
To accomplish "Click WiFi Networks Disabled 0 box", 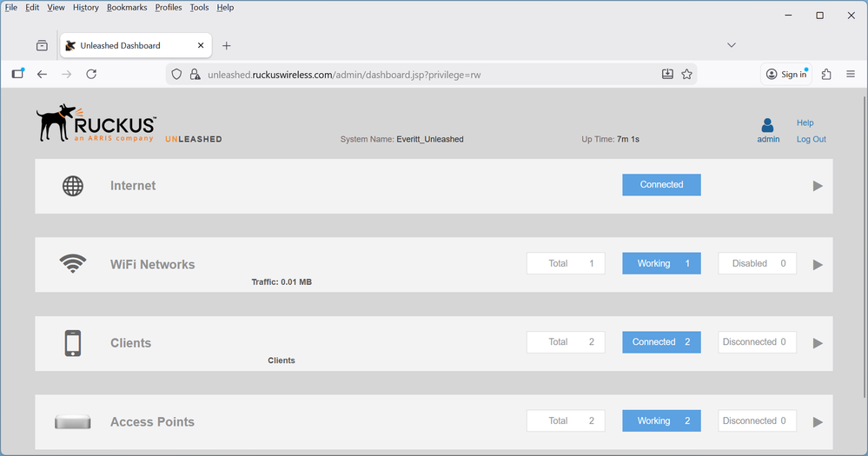I will [x=758, y=263].
